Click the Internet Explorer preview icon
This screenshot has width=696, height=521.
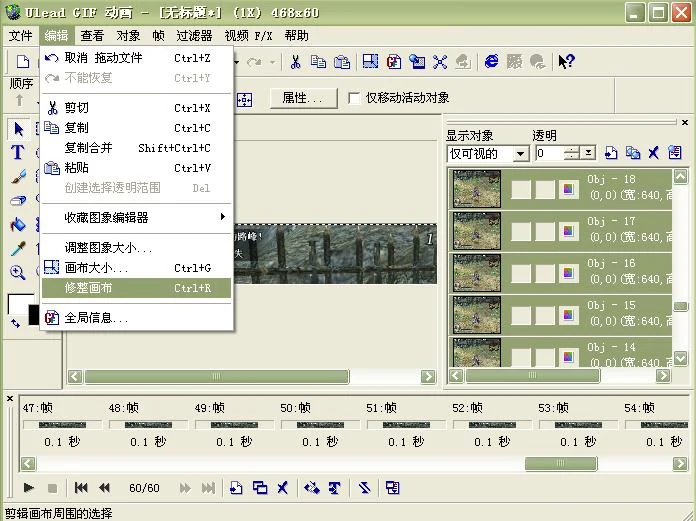[x=491, y=61]
